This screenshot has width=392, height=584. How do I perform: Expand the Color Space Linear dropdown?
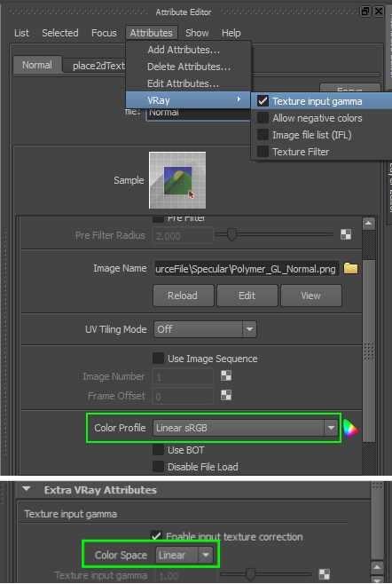click(x=184, y=555)
